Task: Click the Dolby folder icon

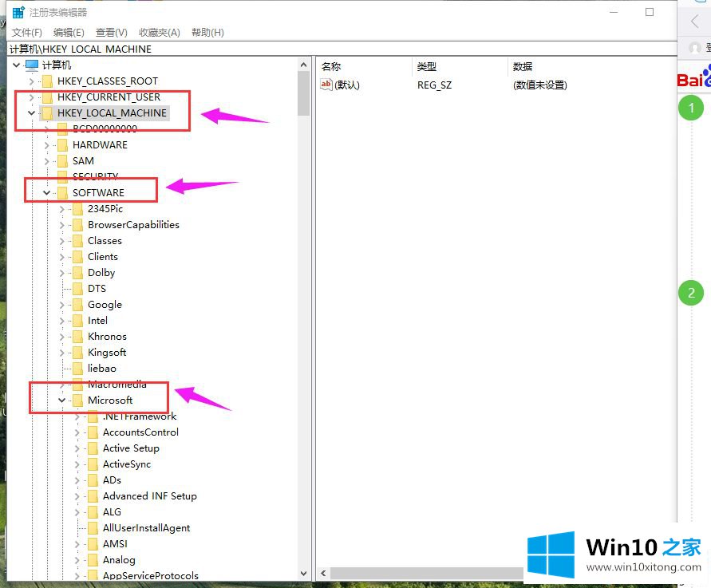Action: tap(78, 273)
